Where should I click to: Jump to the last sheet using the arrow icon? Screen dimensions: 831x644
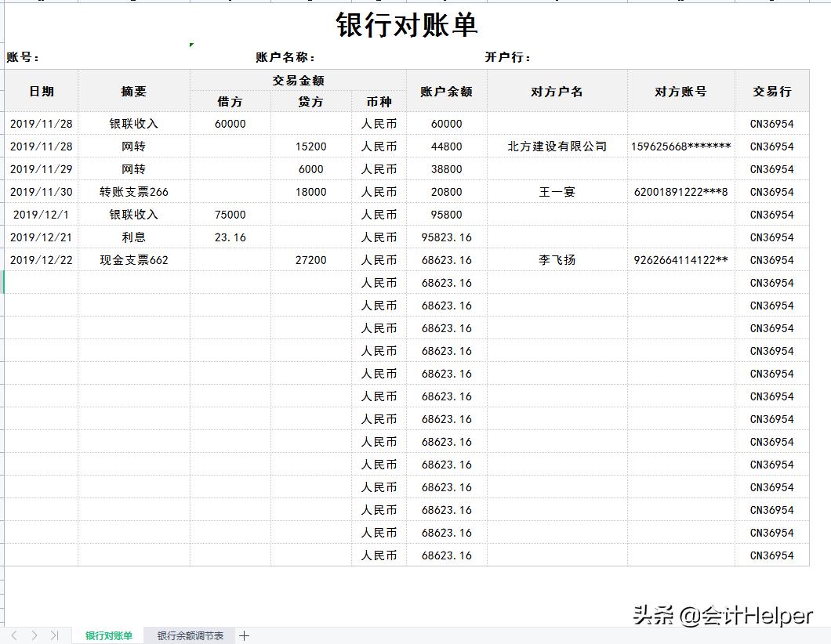[53, 637]
